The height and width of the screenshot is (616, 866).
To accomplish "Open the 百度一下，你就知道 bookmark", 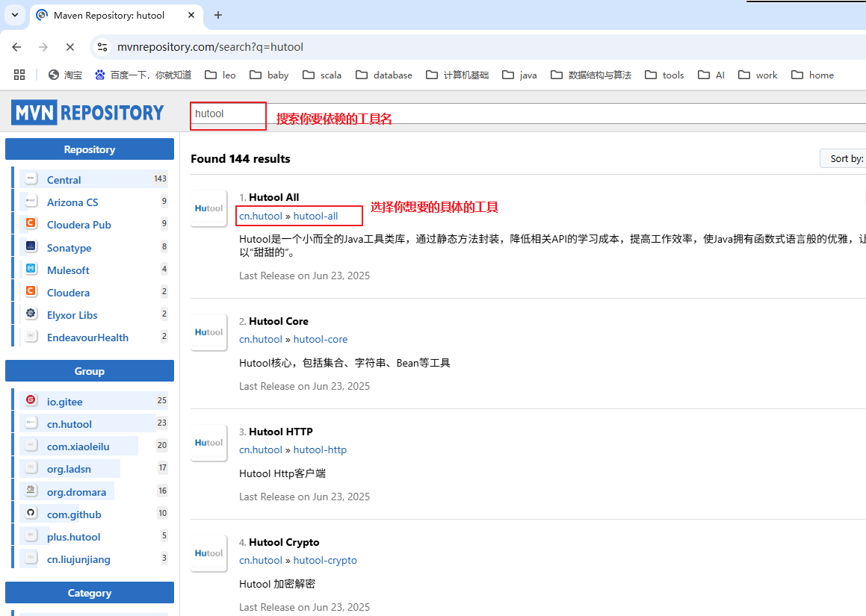I will coord(143,75).
